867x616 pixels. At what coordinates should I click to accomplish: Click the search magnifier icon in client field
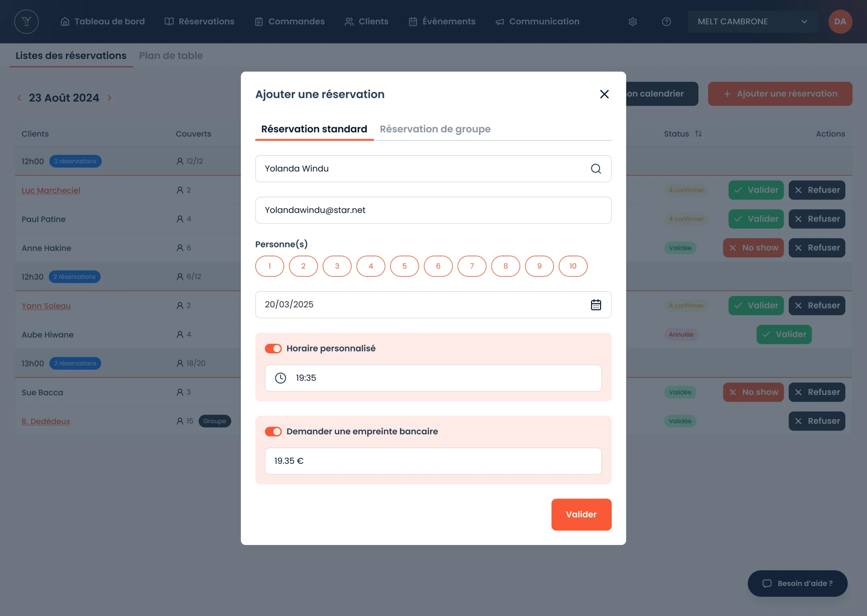[596, 169]
